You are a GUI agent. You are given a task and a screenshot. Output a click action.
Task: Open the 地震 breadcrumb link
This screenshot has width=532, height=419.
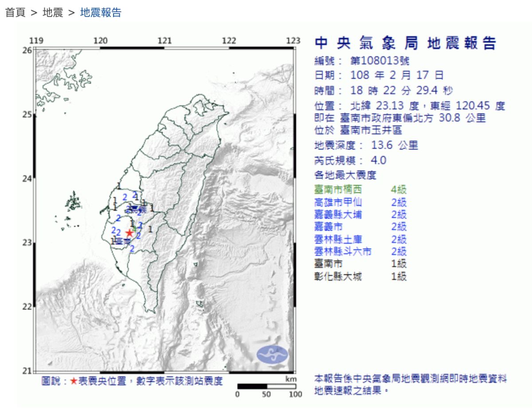53,12
